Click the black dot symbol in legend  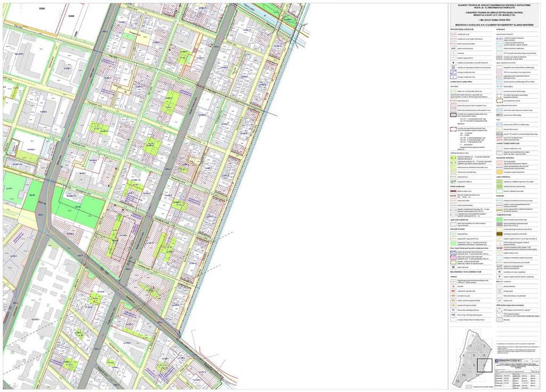(453, 62)
